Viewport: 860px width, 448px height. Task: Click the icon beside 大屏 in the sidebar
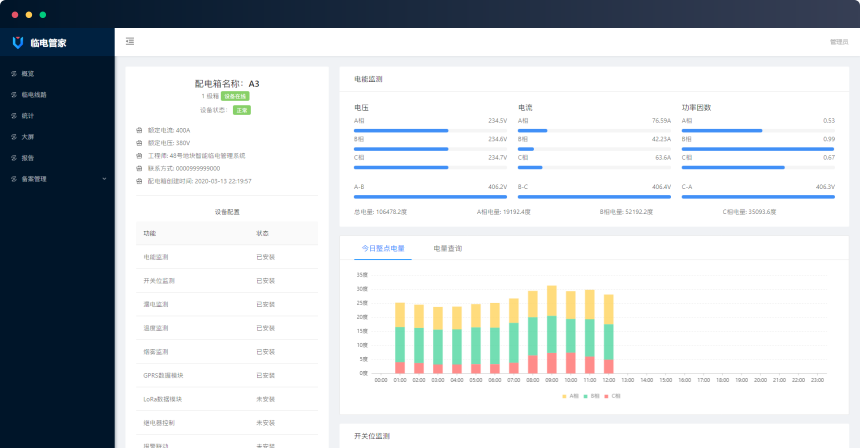pyautogui.click(x=14, y=137)
